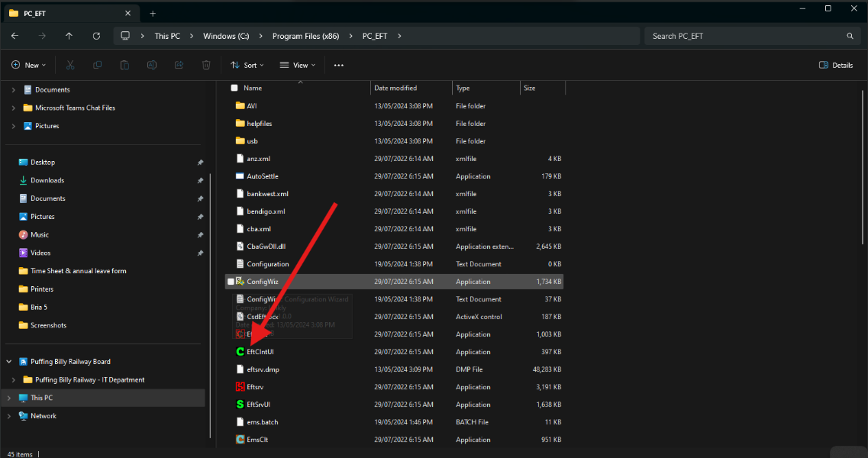
Task: Open the Sort dropdown menu
Action: [x=247, y=66]
